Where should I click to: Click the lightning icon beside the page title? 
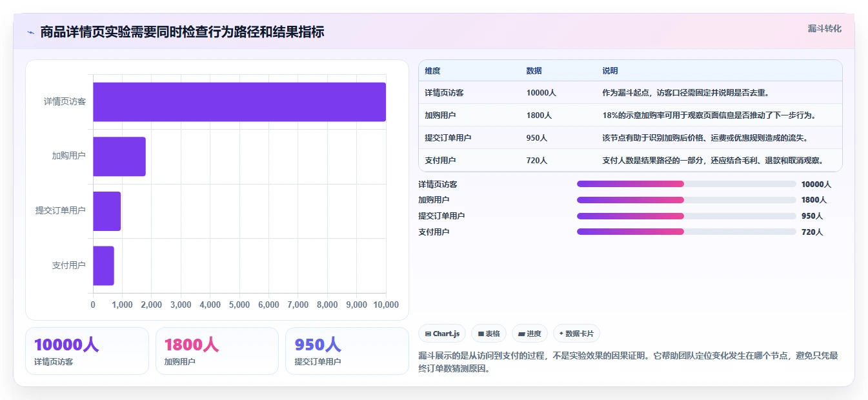coord(30,32)
